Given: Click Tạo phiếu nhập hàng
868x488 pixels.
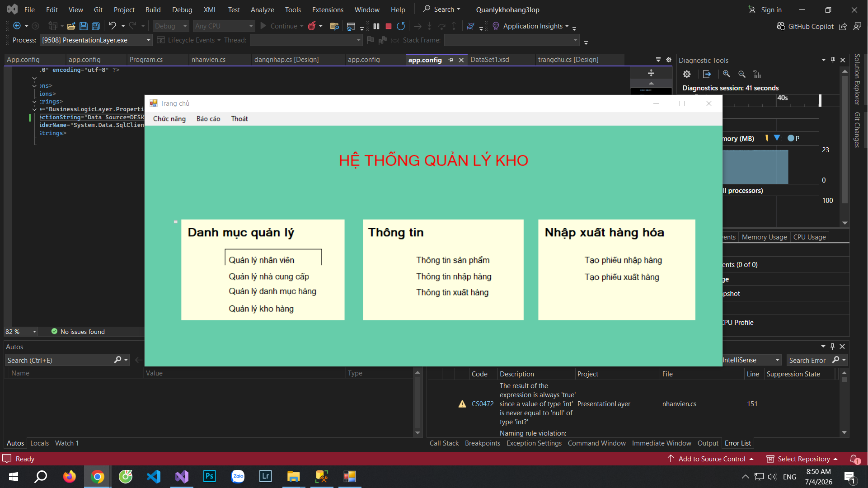Looking at the screenshot, I should pos(623,260).
